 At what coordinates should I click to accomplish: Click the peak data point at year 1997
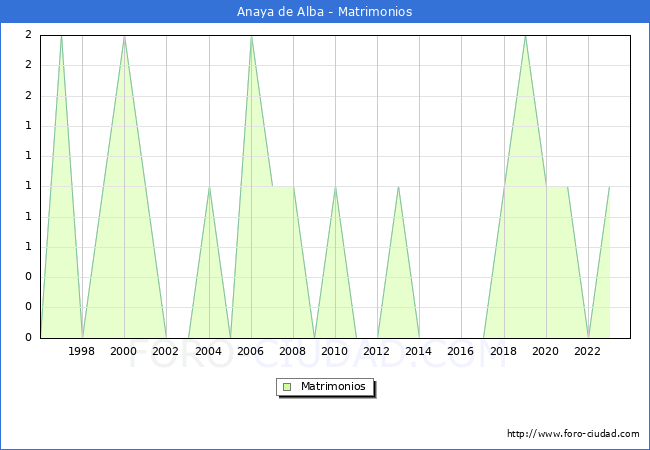(61, 36)
